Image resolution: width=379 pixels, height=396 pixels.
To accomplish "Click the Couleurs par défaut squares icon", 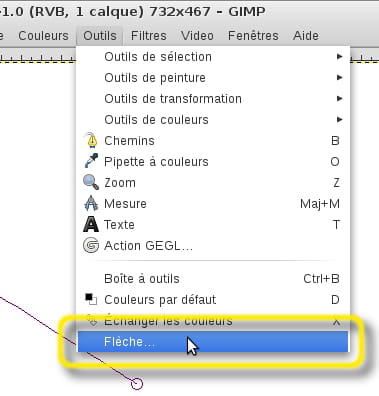I will pyautogui.click(x=91, y=299).
